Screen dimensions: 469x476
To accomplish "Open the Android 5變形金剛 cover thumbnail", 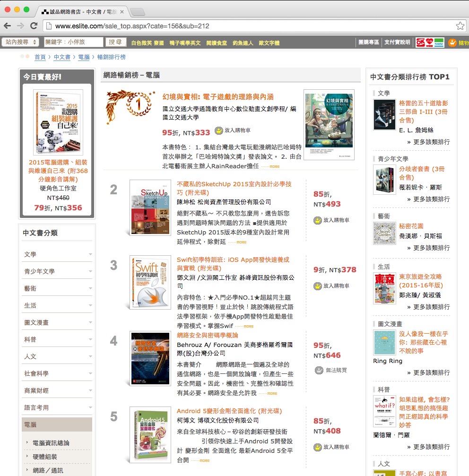I will (150, 435).
